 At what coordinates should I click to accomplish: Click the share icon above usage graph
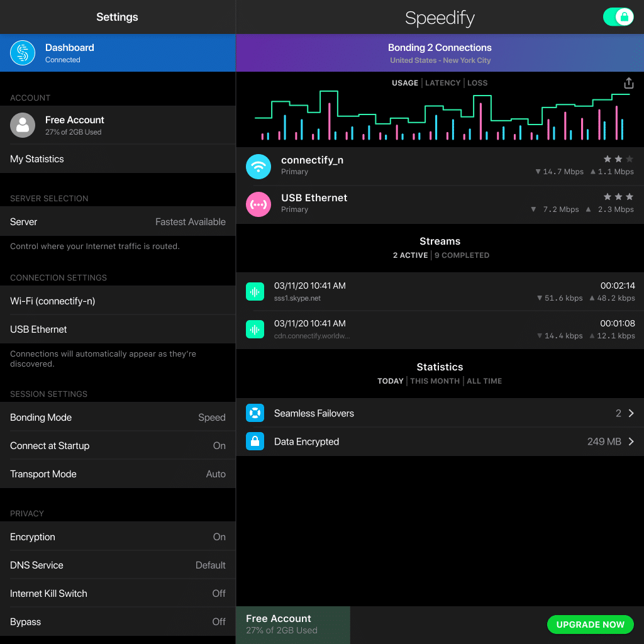point(628,83)
